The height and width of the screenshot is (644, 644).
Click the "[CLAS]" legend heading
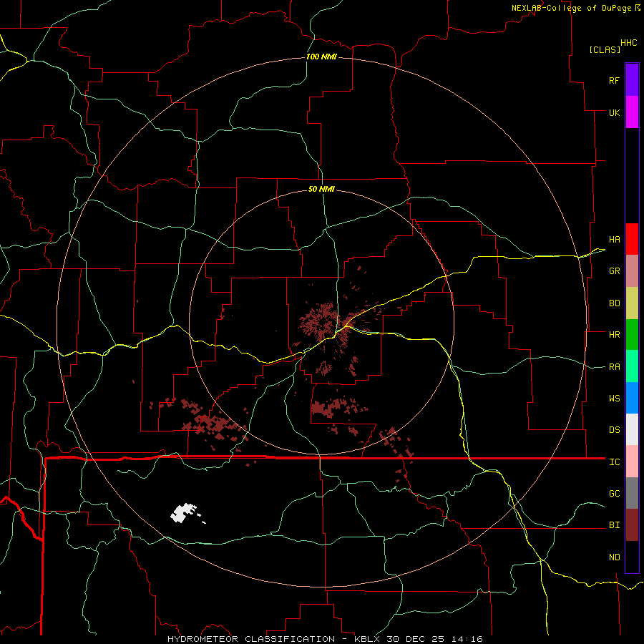[x=605, y=49]
